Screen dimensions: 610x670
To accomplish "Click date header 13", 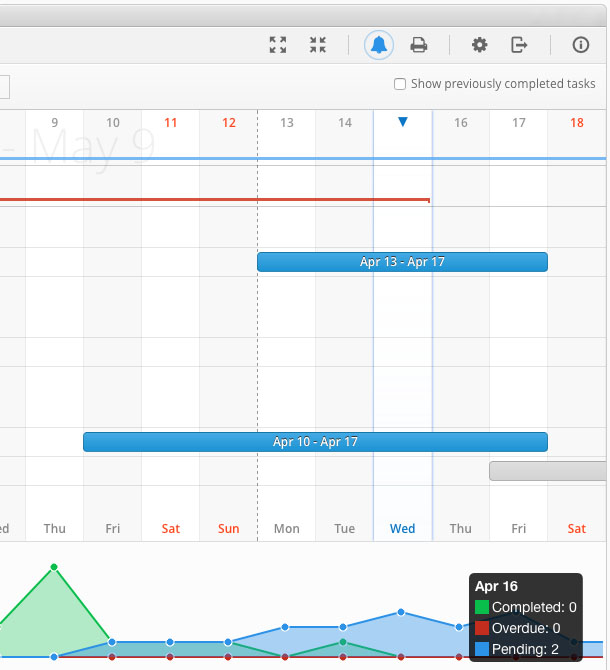I will pos(287,123).
